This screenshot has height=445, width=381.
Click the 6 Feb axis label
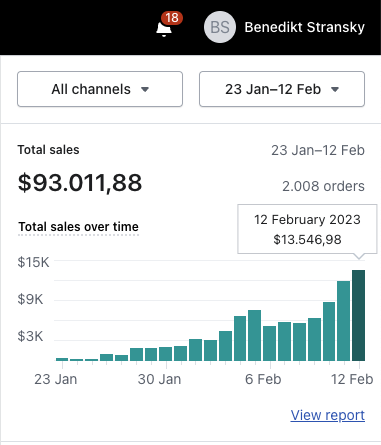coord(263,379)
